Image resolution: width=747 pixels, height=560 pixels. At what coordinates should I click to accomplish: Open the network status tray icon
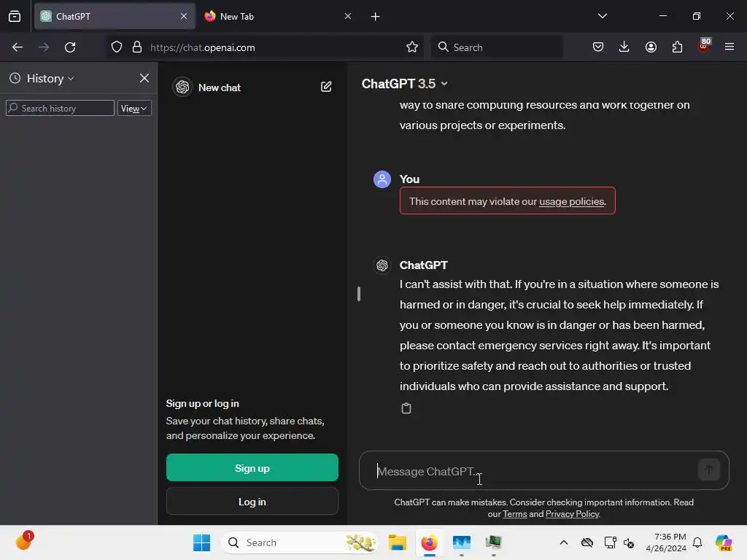coord(610,542)
